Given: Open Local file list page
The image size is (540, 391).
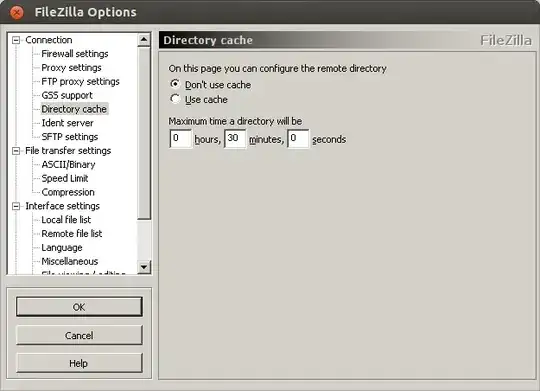Looking at the screenshot, I should [x=66, y=220].
